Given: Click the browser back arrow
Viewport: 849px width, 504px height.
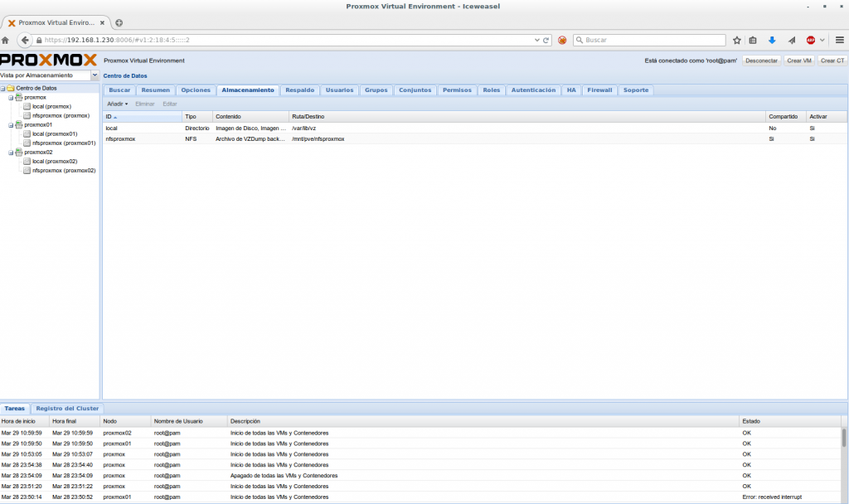Looking at the screenshot, I should pos(25,40).
